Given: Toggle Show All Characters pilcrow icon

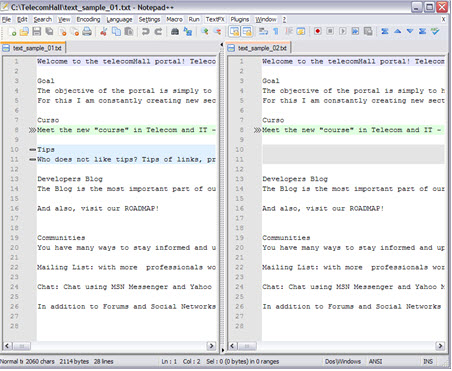Looking at the screenshot, I should 276,32.
